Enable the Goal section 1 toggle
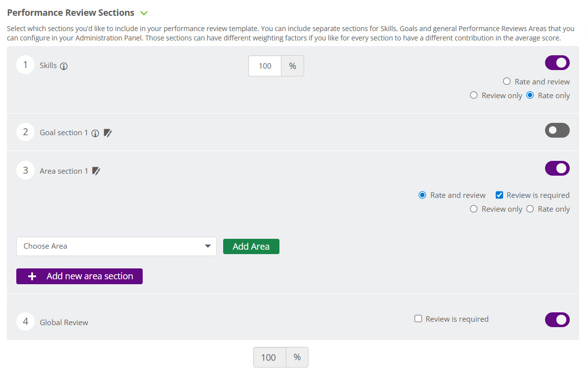Image resolution: width=588 pixels, height=374 pixels. coord(557,130)
